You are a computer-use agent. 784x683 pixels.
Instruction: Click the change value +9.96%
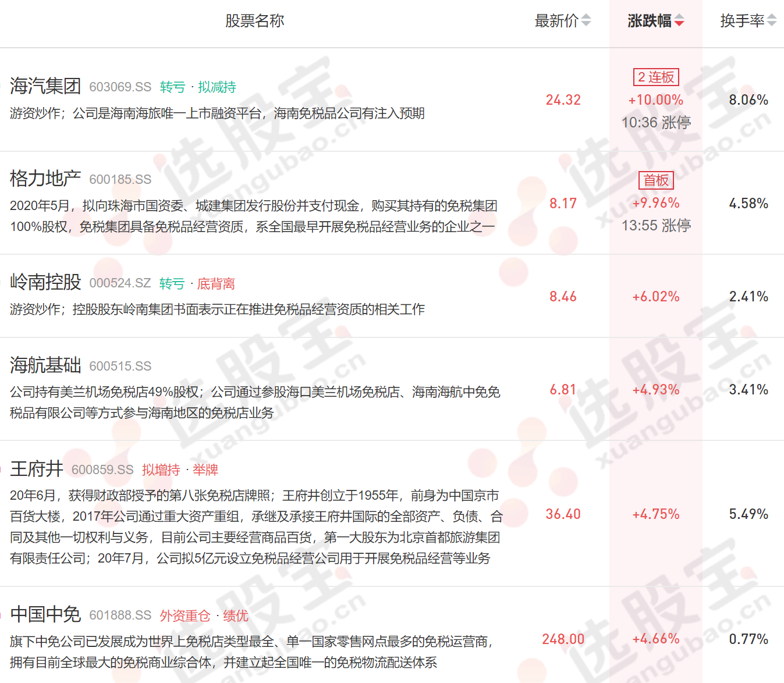pos(656,203)
